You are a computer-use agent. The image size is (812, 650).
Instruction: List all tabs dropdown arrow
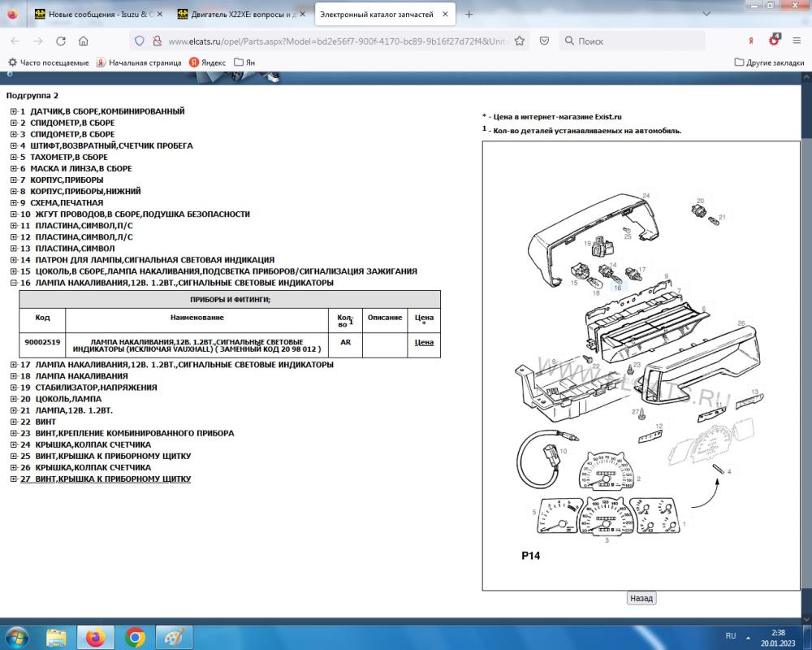tap(706, 15)
